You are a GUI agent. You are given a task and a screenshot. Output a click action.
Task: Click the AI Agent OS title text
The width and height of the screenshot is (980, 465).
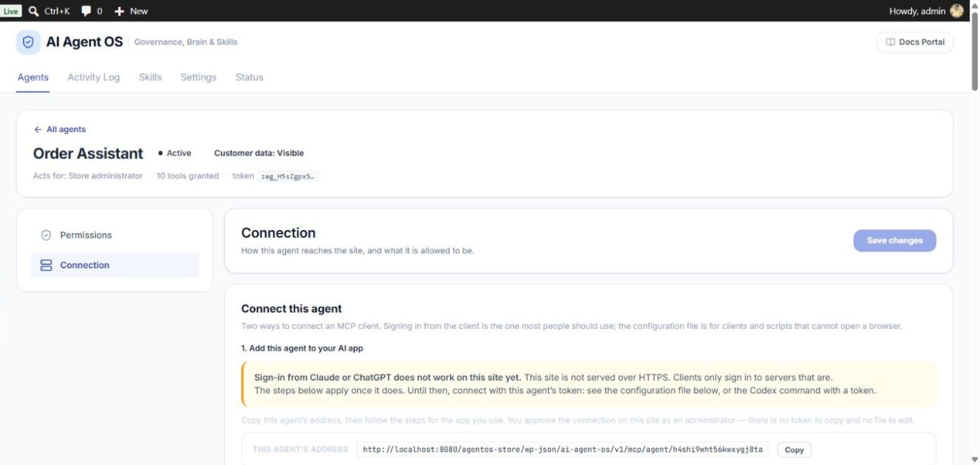click(x=85, y=42)
